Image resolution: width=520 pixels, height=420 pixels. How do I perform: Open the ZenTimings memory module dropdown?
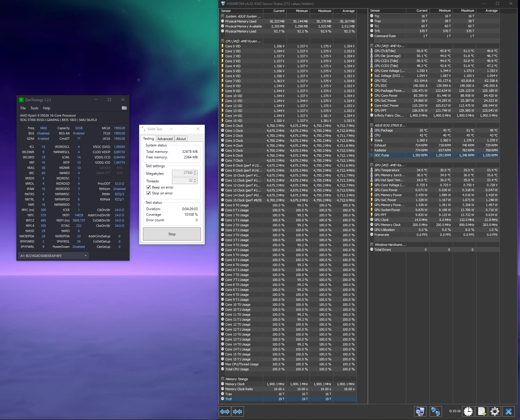point(53,256)
